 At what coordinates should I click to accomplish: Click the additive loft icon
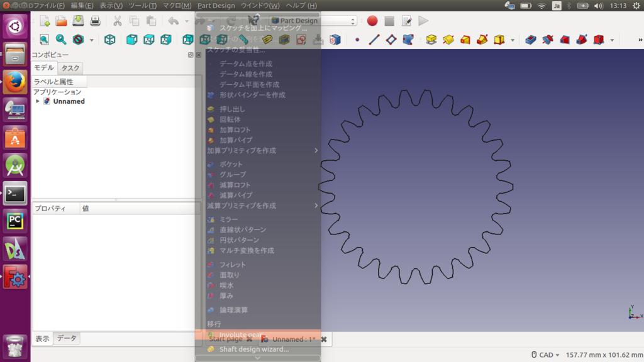[465, 40]
